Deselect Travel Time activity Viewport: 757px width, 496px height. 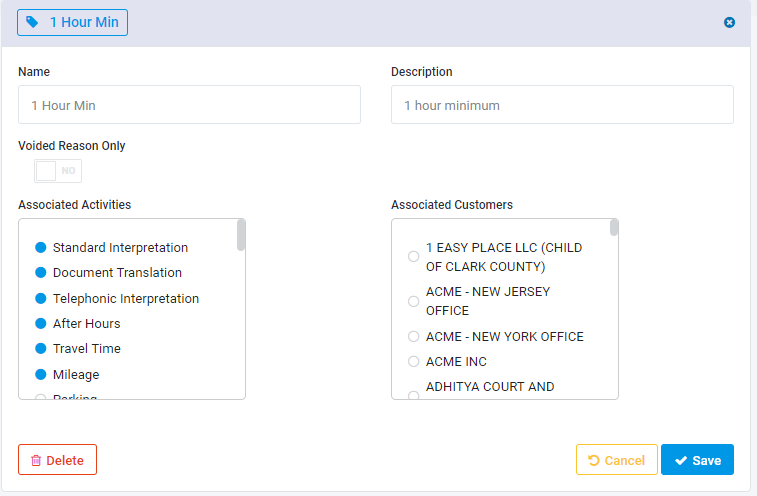[x=41, y=348]
